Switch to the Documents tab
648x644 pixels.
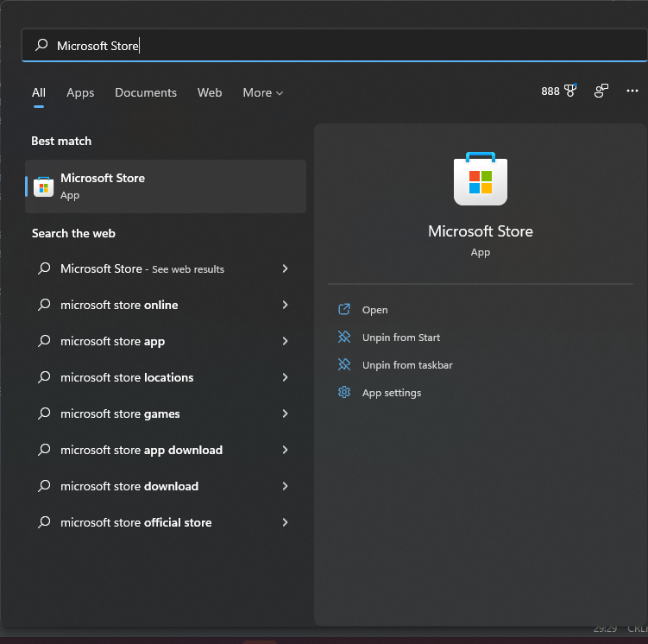(x=146, y=92)
